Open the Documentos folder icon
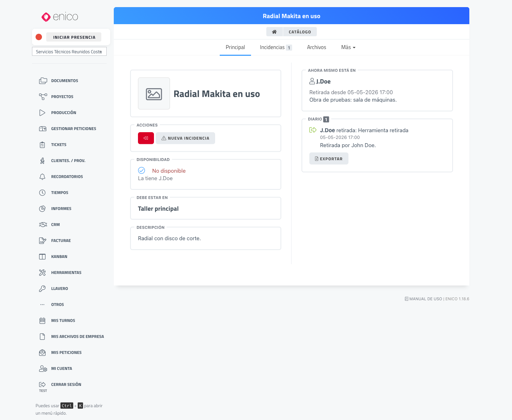Image resolution: width=512 pixels, height=420 pixels. coord(43,81)
